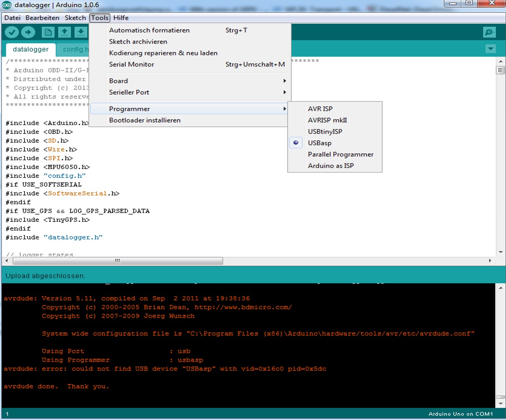Expand the Serieller Port submenu
The image size is (506, 420).
pos(190,92)
